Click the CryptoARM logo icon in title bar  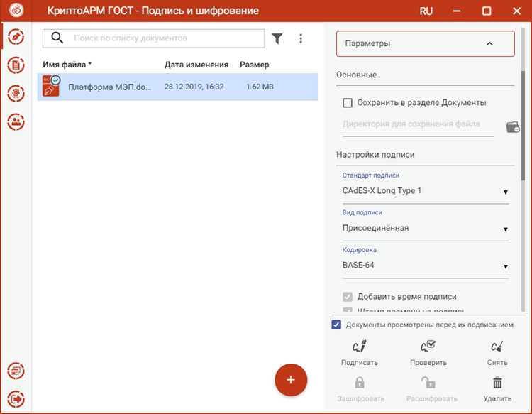[x=16, y=10]
